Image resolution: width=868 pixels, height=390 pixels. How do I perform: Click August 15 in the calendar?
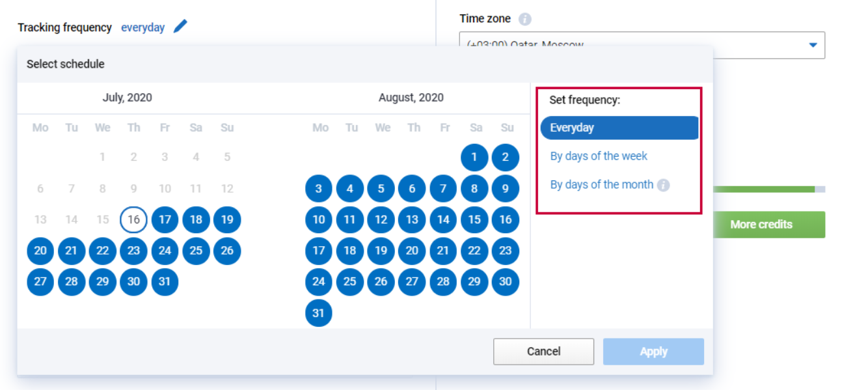pyautogui.click(x=474, y=219)
